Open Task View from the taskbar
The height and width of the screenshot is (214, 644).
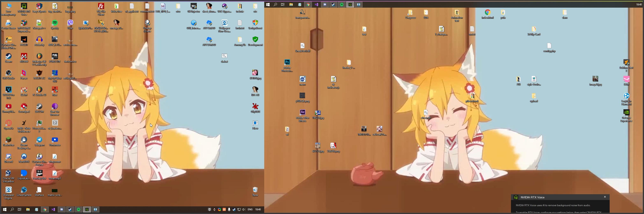(19, 209)
